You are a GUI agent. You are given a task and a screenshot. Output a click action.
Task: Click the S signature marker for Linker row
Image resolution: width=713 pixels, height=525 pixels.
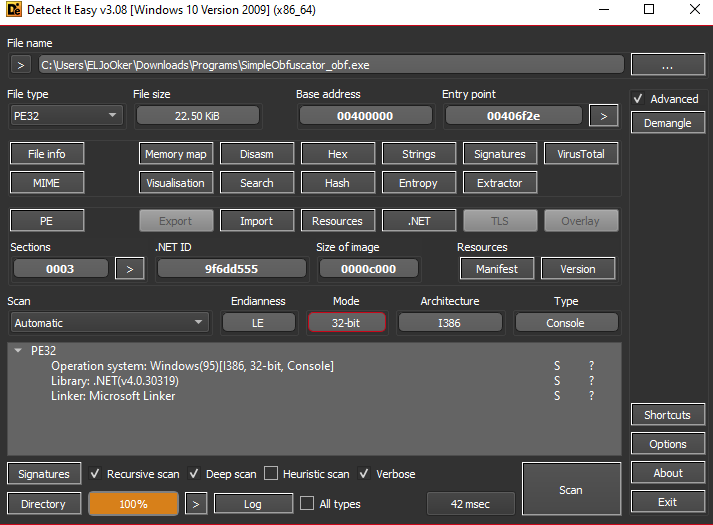(x=558, y=396)
